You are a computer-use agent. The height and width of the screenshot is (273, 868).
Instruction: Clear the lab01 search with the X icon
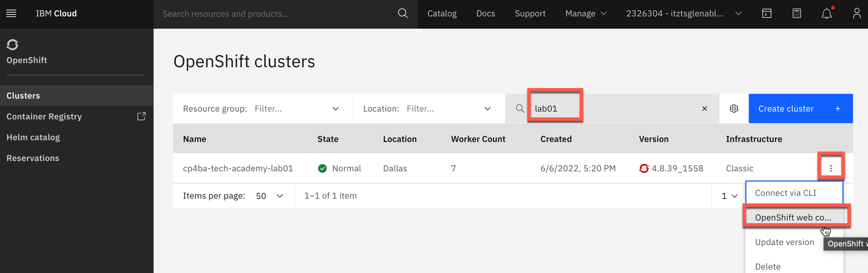[704, 109]
